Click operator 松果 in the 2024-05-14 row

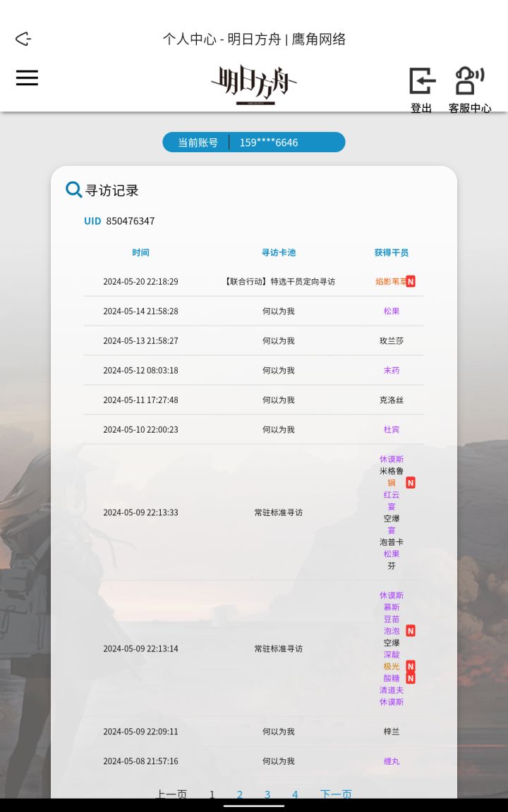[x=392, y=312]
